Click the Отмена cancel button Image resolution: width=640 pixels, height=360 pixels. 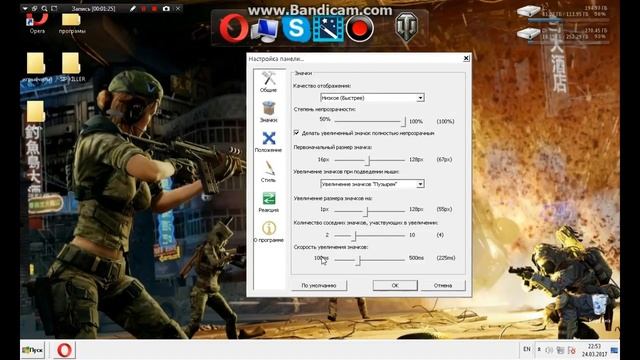tap(443, 285)
